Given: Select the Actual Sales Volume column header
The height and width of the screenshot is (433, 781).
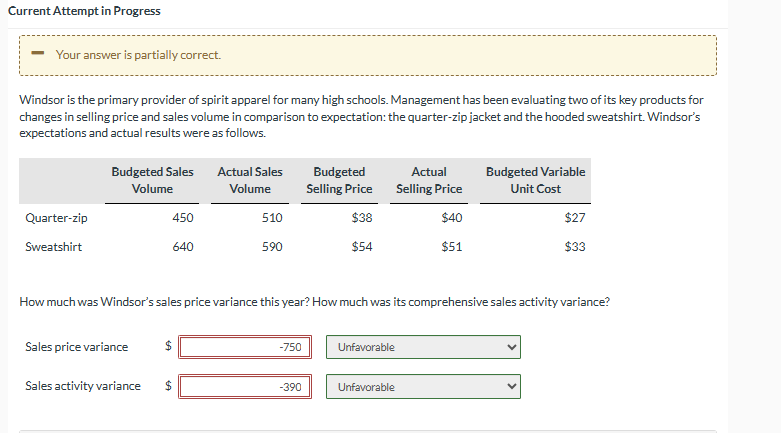Looking at the screenshot, I should [250, 180].
